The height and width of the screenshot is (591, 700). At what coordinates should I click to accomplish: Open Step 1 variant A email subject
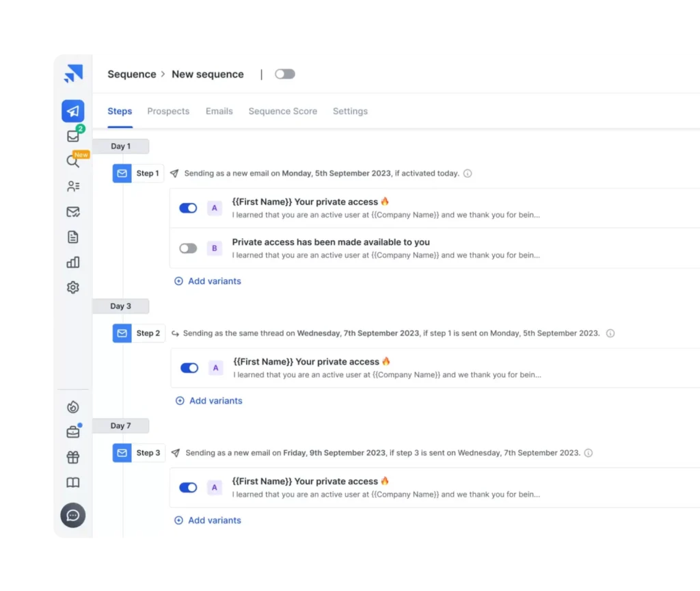tap(310, 202)
